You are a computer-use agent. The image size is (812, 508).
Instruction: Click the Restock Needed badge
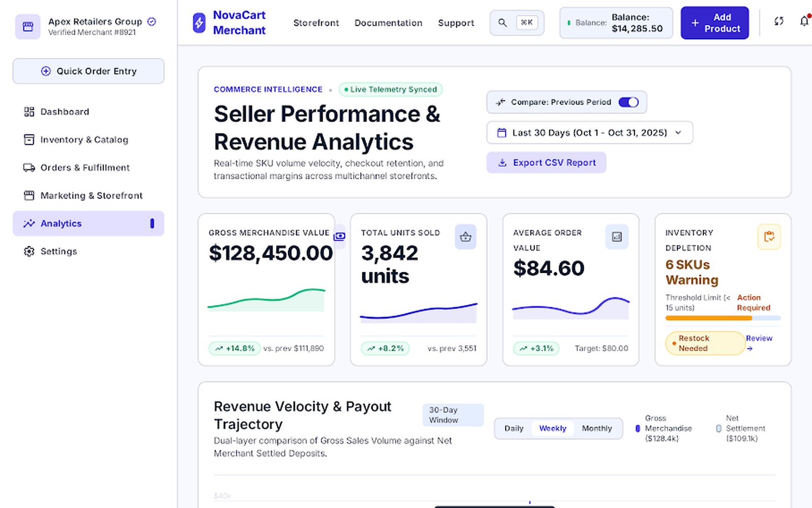(x=704, y=343)
